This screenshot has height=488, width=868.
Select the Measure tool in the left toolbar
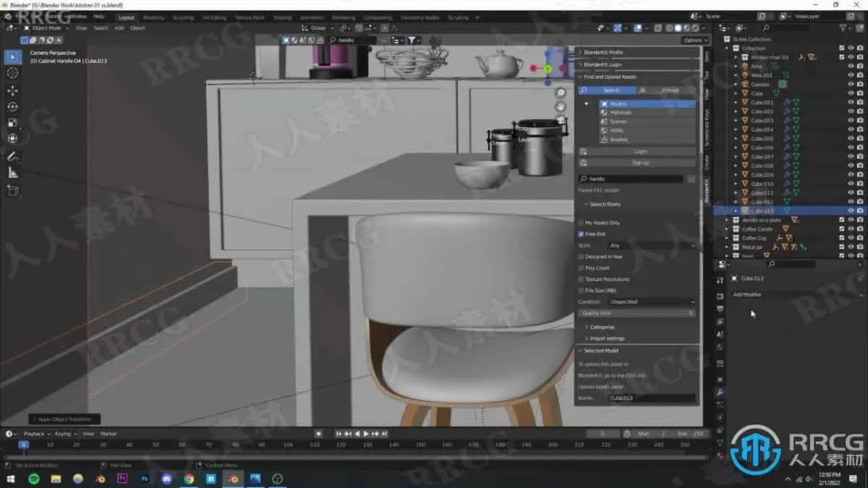(x=12, y=174)
